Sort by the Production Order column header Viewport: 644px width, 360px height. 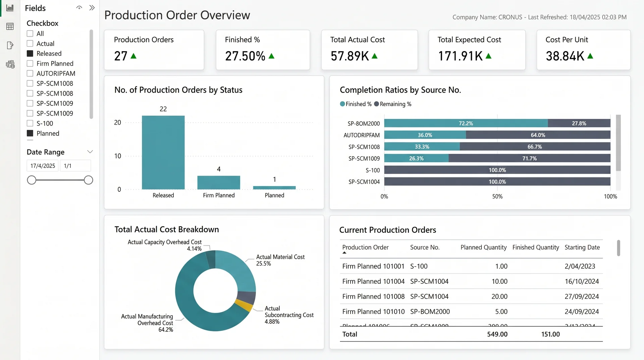tap(365, 248)
